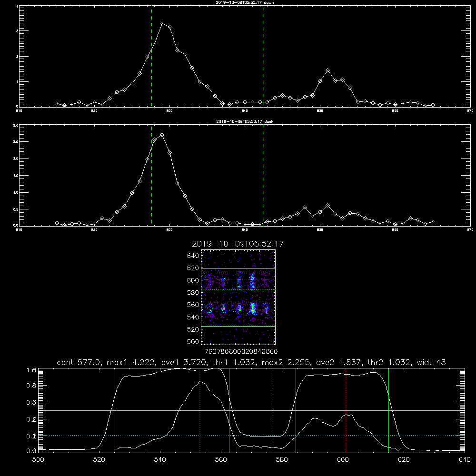Click the highest peak data point in dawn plot
The width and height of the screenshot is (476, 476).
pyautogui.click(x=162, y=23)
